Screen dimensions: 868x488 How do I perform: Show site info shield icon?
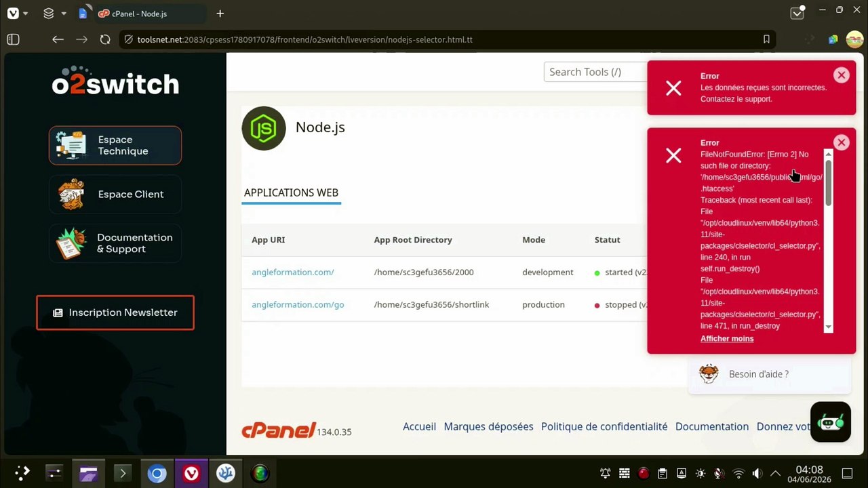128,39
